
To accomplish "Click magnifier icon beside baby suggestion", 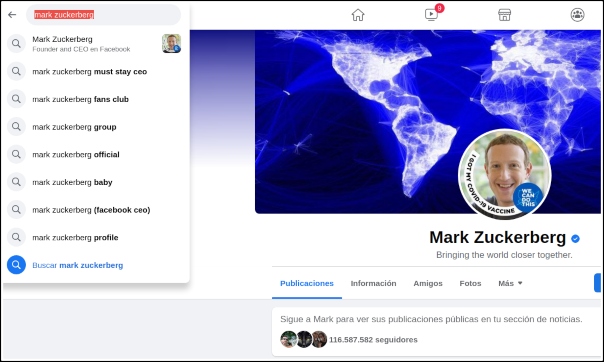I will click(x=16, y=182).
